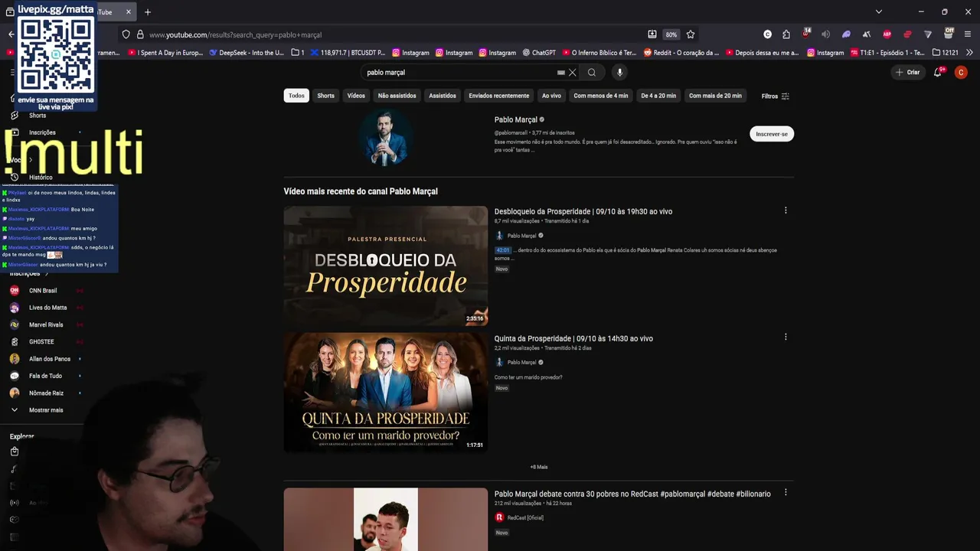Open Pablo Marçal channel name link
The height and width of the screenshot is (551, 980).
coord(516,119)
